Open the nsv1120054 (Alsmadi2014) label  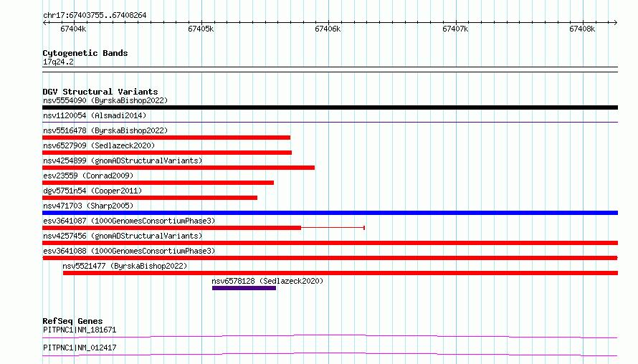point(95,115)
